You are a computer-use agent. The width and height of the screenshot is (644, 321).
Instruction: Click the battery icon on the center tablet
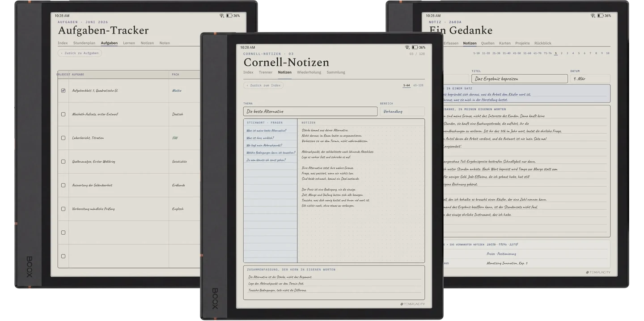(415, 47)
